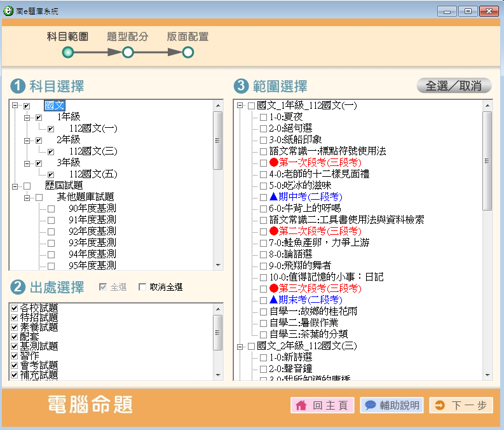This screenshot has height=430, width=504.
Task: Click the step circle under 版面配置
Action: (x=187, y=53)
